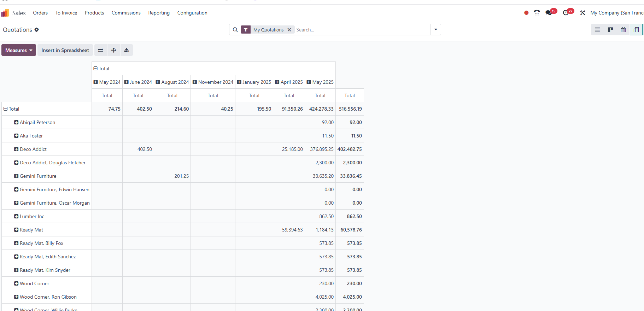Expand the Deco Addict row
This screenshot has width=644, height=311.
pyautogui.click(x=16, y=149)
